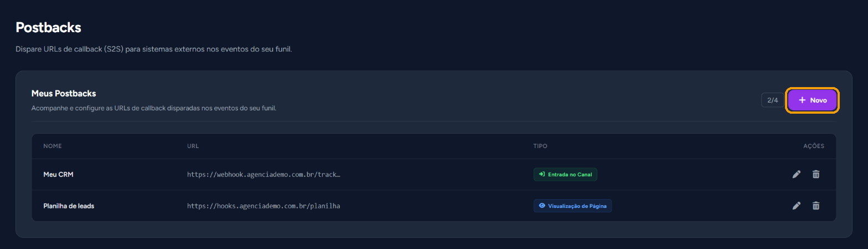Select the Meu CRM row name
868x249 pixels.
[x=58, y=174]
